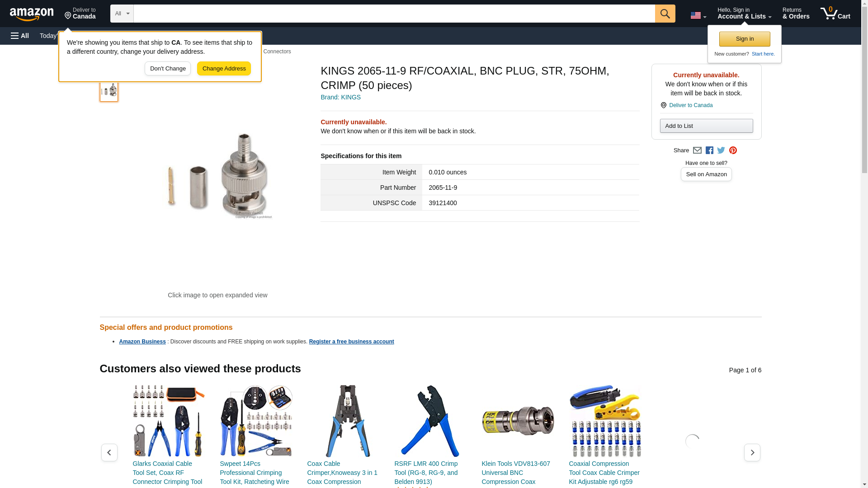Select Deliver to Canada in header

tap(80, 14)
